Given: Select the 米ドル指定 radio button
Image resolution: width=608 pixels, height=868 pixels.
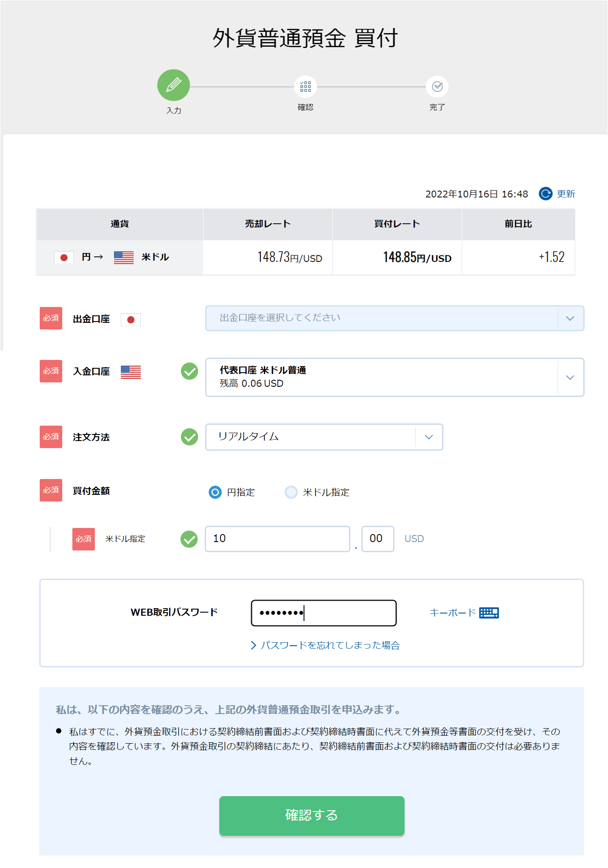Looking at the screenshot, I should click(291, 492).
